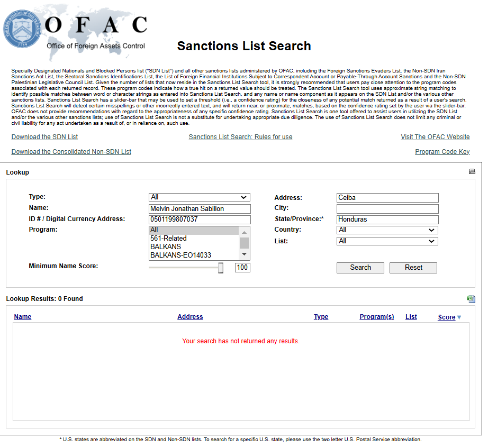Select BALKANS in the Program list
Image resolution: width=488 pixels, height=448 pixels.
click(x=166, y=246)
